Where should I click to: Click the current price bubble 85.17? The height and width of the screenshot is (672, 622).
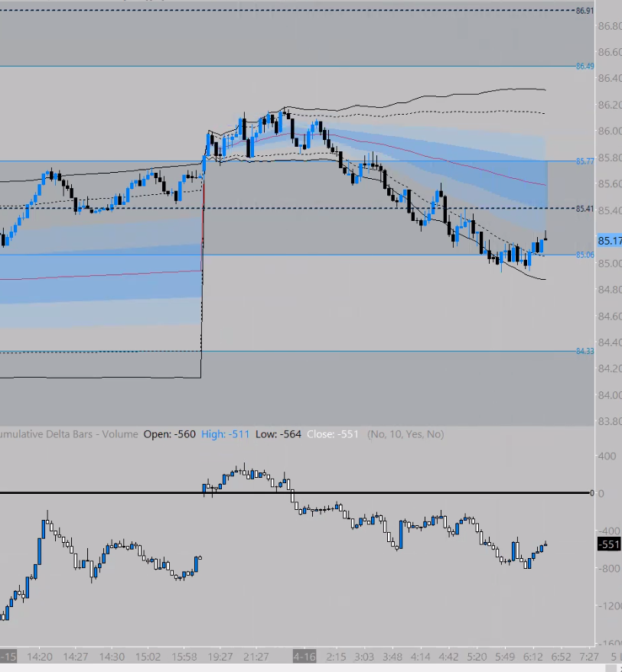[x=610, y=241]
